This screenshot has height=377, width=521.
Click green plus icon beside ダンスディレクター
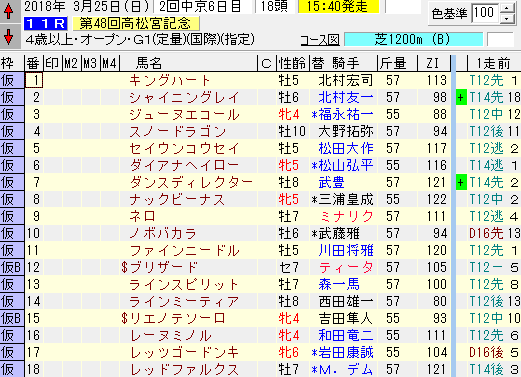click(461, 183)
